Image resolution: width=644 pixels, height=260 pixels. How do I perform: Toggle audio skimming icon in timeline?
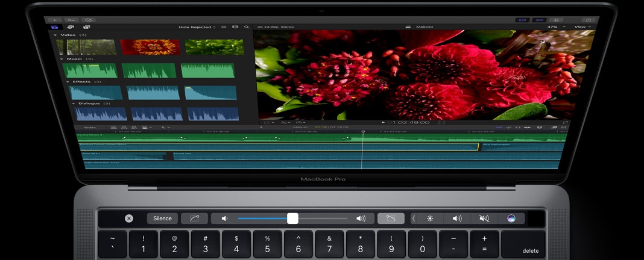click(509, 128)
